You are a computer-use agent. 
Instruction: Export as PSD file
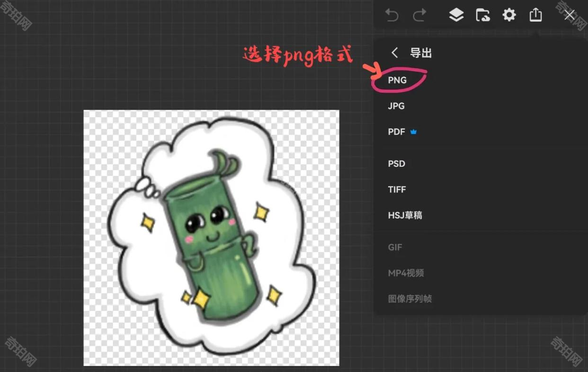(x=396, y=164)
